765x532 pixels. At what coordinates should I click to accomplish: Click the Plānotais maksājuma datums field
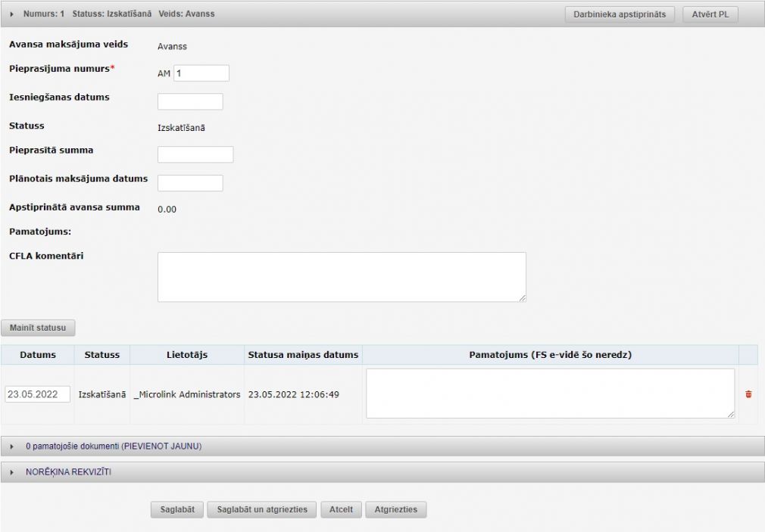tap(190, 183)
